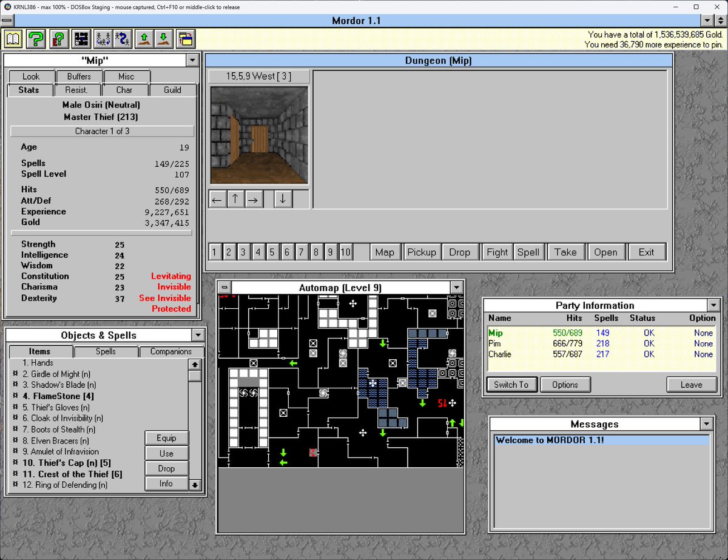This screenshot has height=560, width=728.
Task: Click the green down-arrow toolbar icon
Action: coord(163,39)
